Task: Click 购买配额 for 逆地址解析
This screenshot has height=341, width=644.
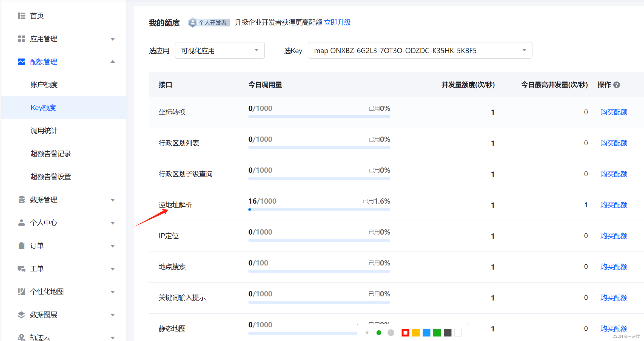Action: coord(614,205)
